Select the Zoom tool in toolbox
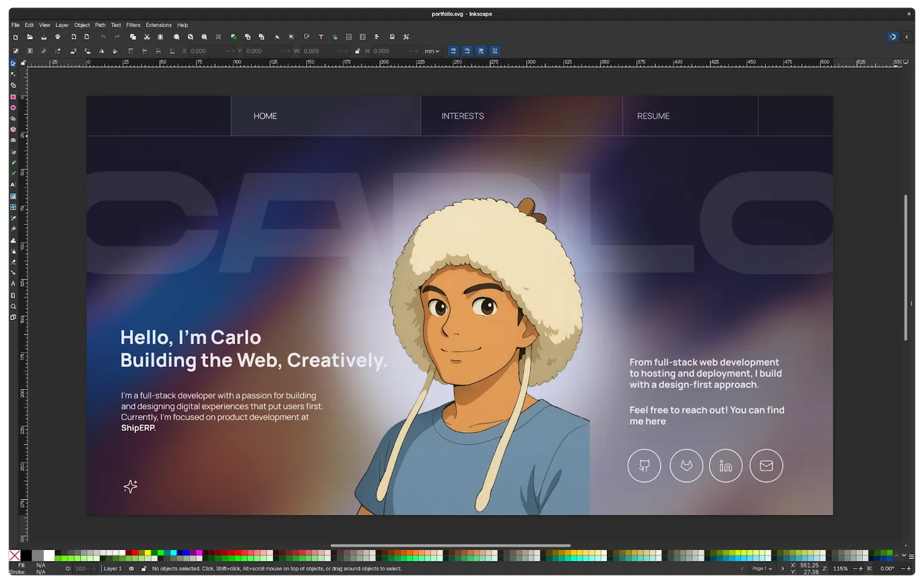Screen dimensions: 924x585 point(13,307)
